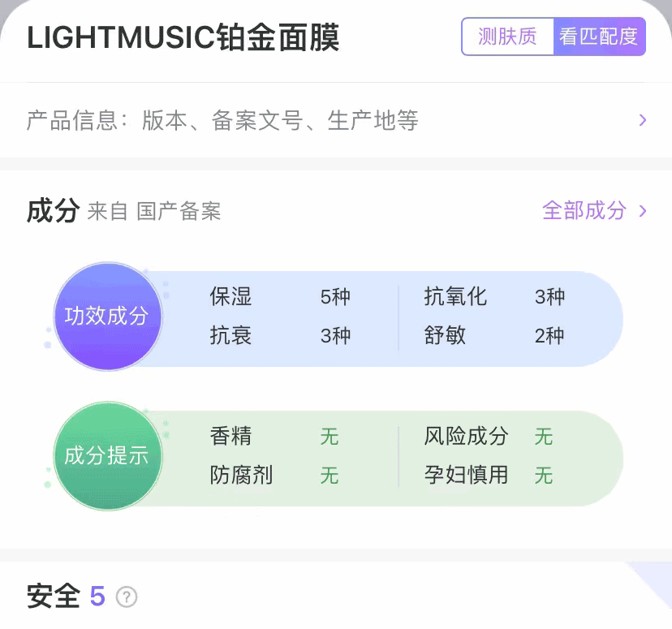
Task: Click the 成分 section heading
Action: coord(52,211)
